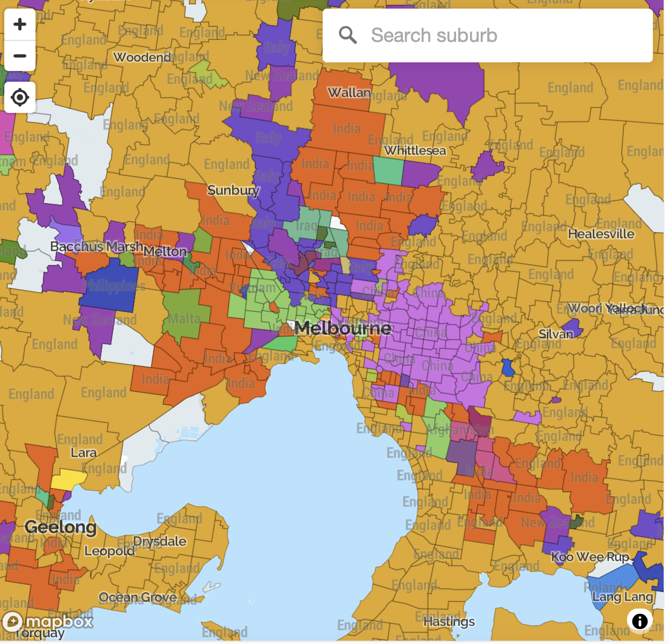Click the Leopold town label
Image resolution: width=669 pixels, height=644 pixels.
click(x=110, y=551)
